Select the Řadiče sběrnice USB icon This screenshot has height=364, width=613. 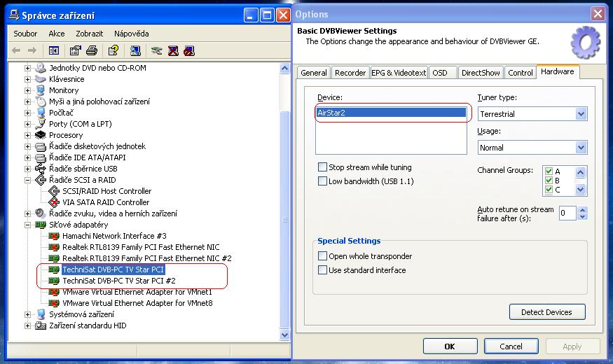point(40,169)
